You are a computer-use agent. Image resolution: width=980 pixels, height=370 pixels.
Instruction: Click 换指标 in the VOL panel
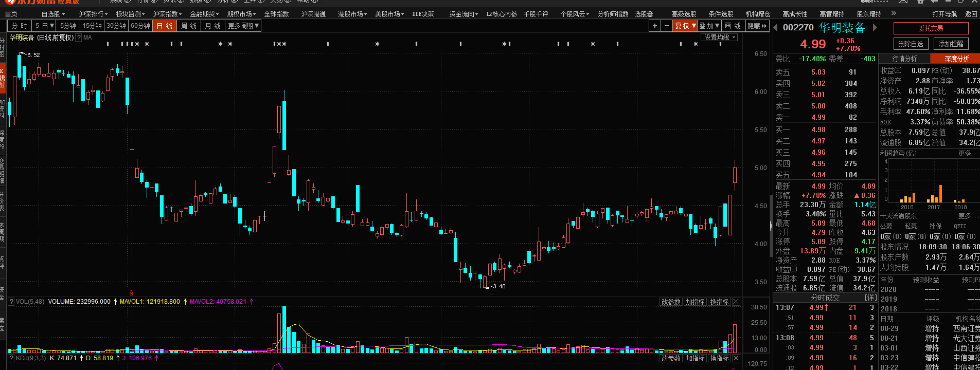coord(719,302)
